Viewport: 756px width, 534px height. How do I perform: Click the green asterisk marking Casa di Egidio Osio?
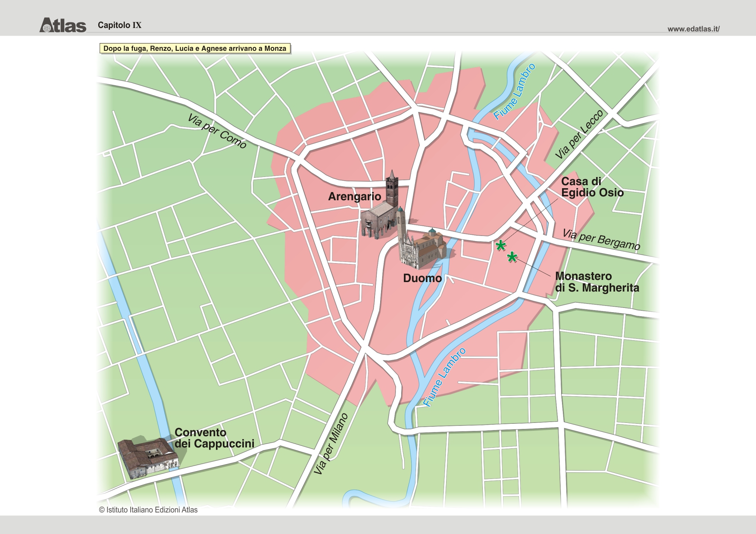(x=500, y=246)
